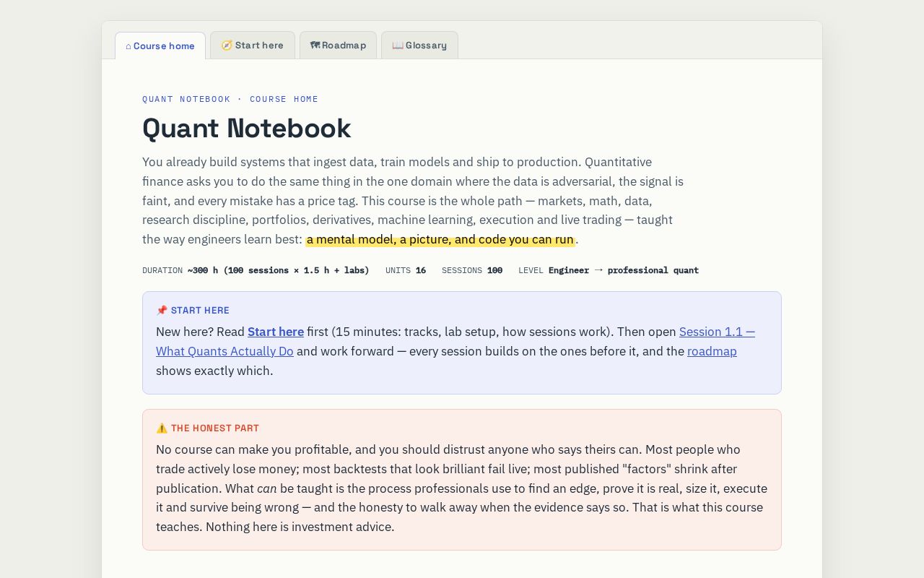924x578 pixels.
Task: Click the compass icon on Start here tab
Action: 227,45
